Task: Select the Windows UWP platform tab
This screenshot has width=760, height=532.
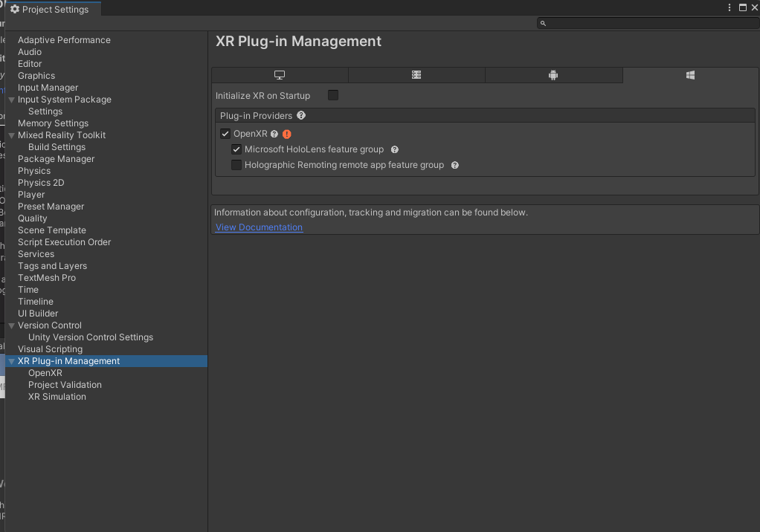Action: pos(690,75)
